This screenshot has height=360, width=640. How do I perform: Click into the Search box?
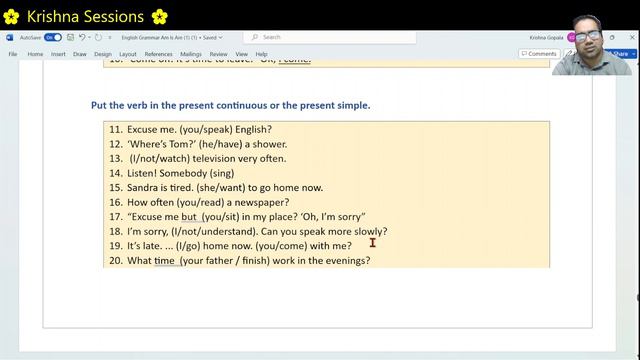point(330,37)
